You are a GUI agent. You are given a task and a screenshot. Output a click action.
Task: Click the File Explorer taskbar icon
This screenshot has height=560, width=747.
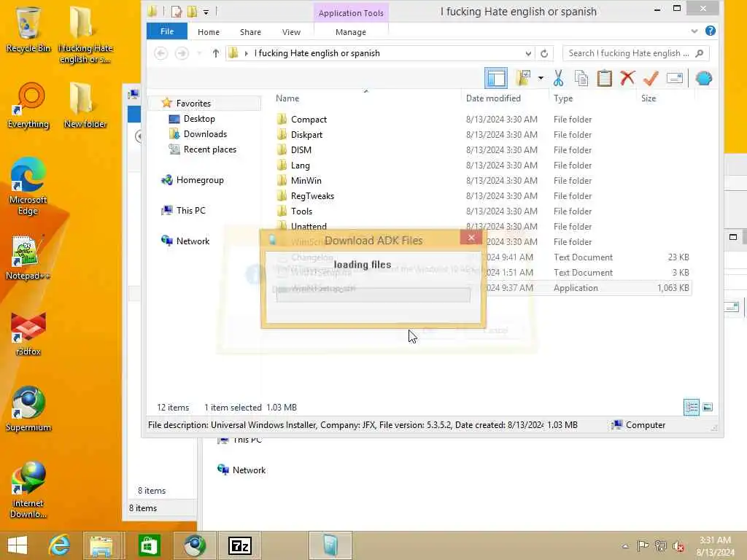pyautogui.click(x=101, y=545)
